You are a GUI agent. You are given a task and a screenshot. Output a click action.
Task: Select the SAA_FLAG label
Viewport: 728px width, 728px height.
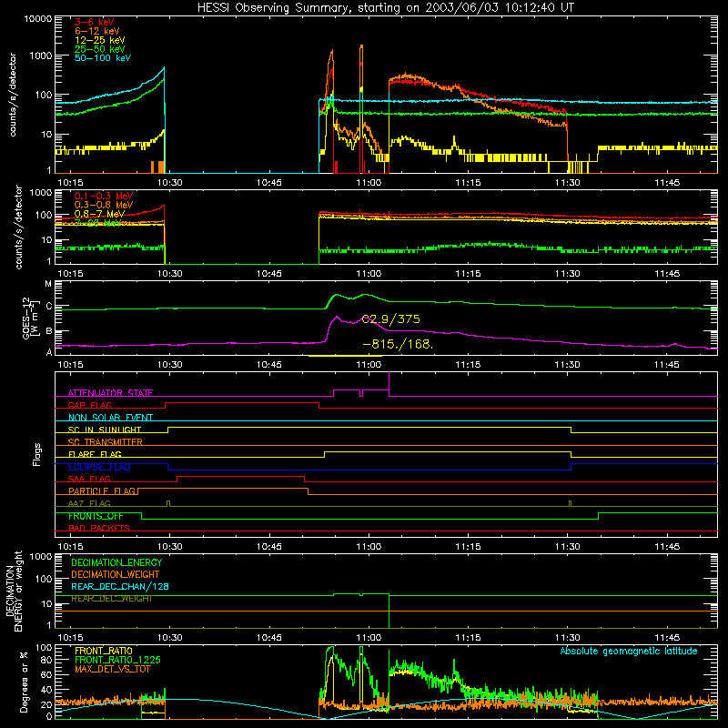(89, 479)
